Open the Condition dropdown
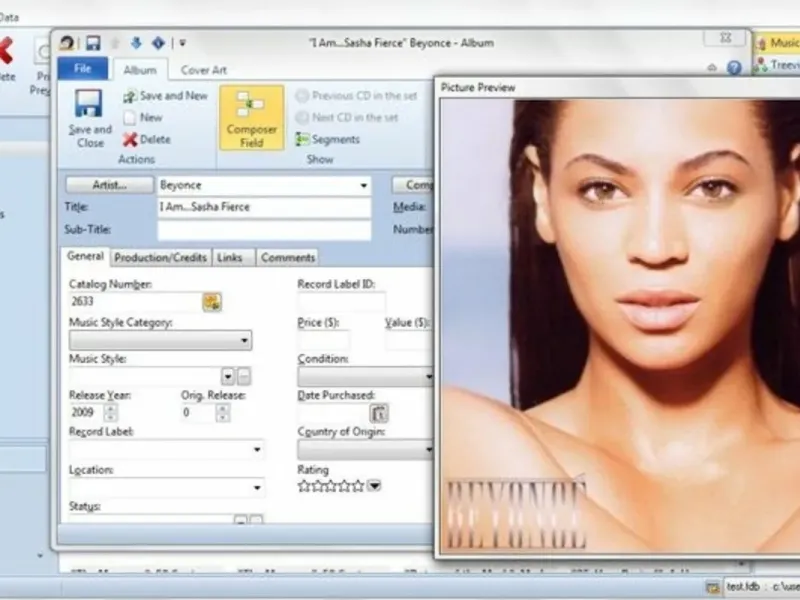The image size is (800, 600). 365,377
